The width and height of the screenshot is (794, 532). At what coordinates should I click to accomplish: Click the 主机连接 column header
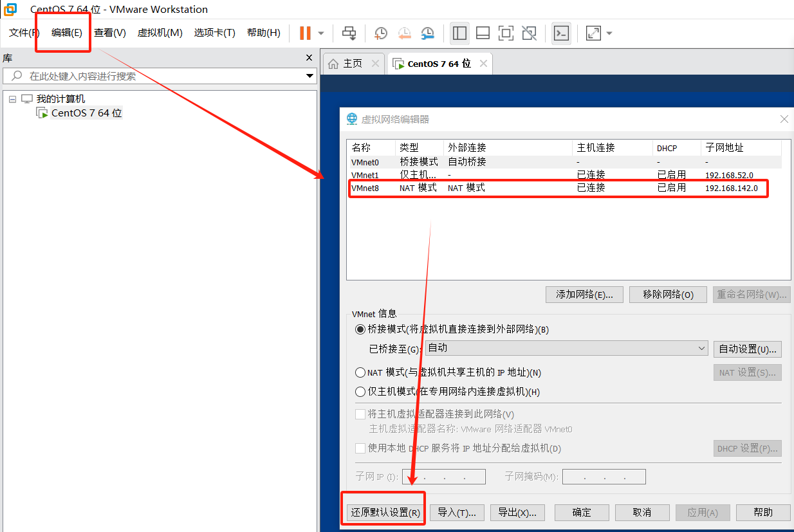tap(613, 148)
